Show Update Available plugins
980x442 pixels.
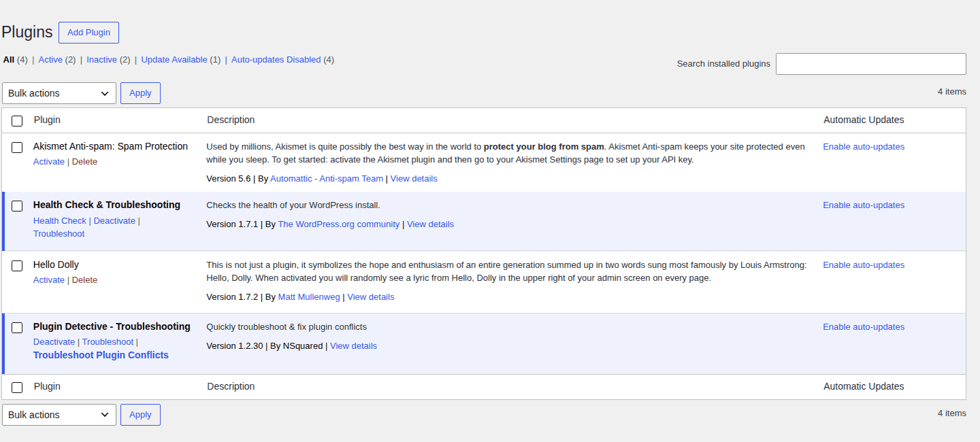coord(174,60)
